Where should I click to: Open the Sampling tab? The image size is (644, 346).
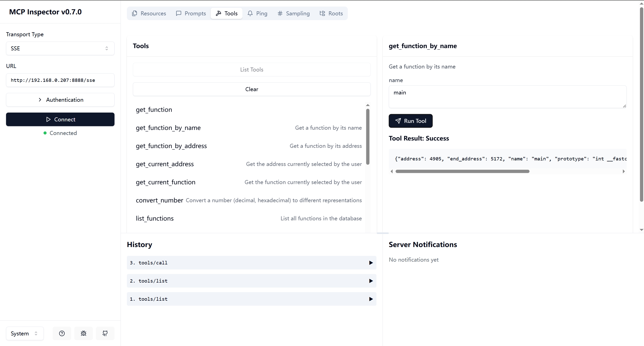tap(293, 13)
